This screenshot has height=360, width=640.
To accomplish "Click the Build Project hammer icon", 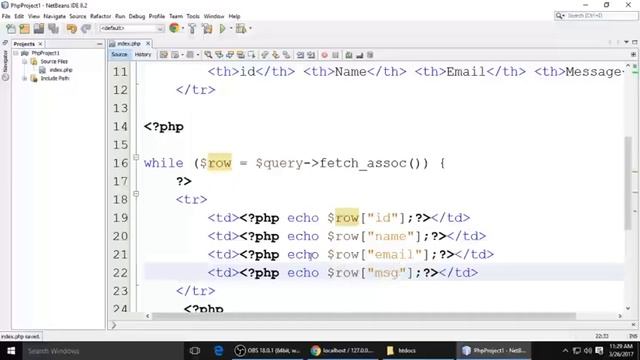I will pos(192,29).
